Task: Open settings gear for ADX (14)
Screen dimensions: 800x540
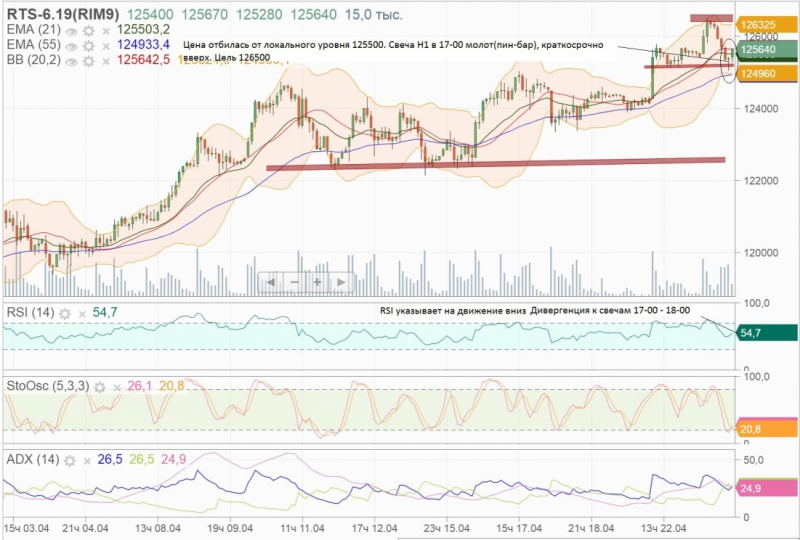Action: (70, 461)
